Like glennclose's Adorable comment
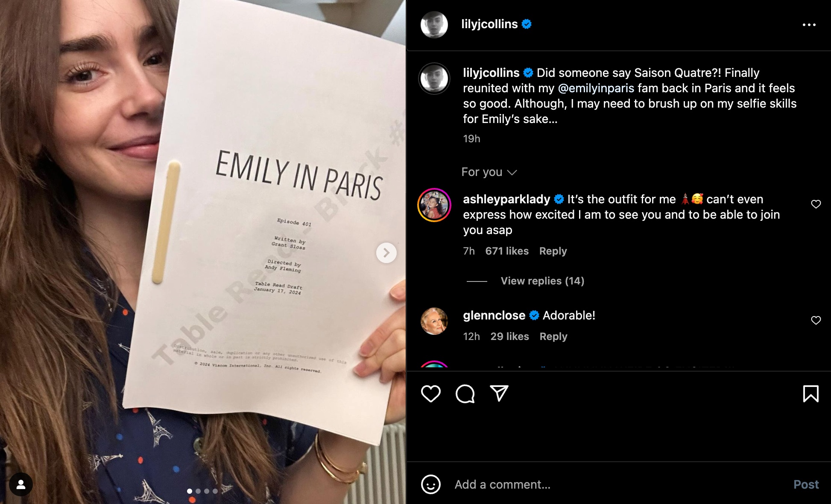831x504 pixels. (816, 320)
